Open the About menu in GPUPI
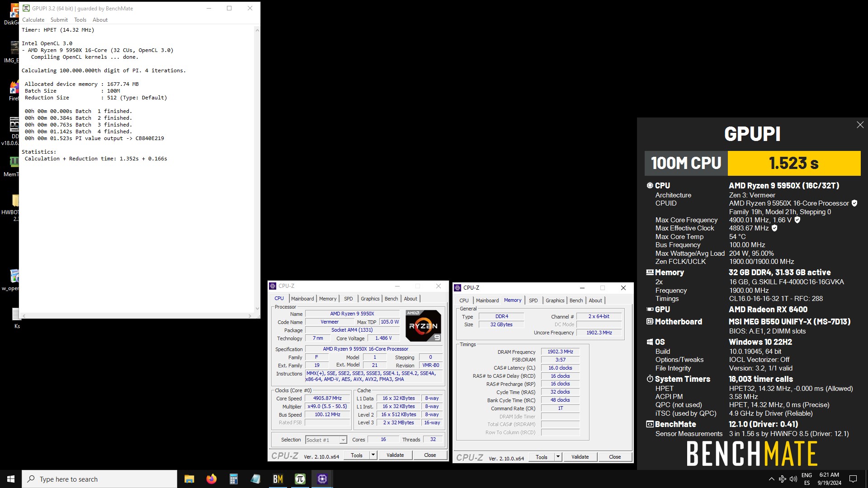Viewport: 868px width, 488px height. pyautogui.click(x=100, y=20)
